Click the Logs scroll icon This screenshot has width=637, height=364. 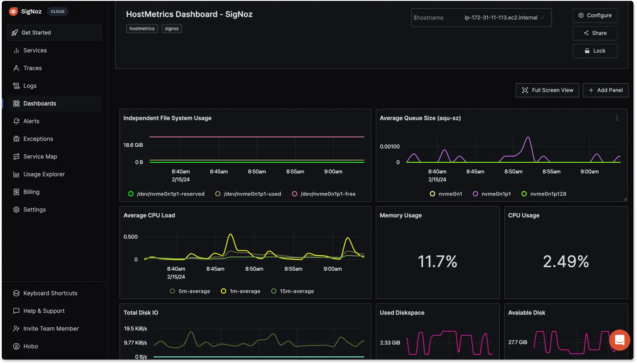tap(16, 86)
